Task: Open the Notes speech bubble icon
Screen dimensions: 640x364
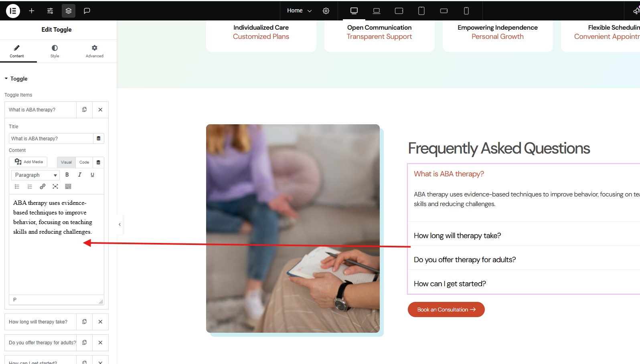Action: point(87,11)
